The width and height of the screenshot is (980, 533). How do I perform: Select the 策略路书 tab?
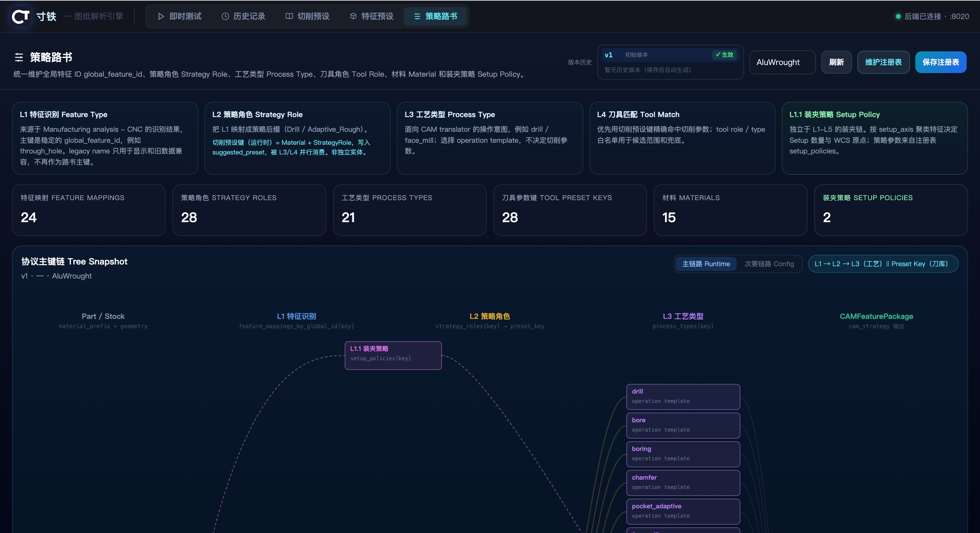pyautogui.click(x=436, y=16)
